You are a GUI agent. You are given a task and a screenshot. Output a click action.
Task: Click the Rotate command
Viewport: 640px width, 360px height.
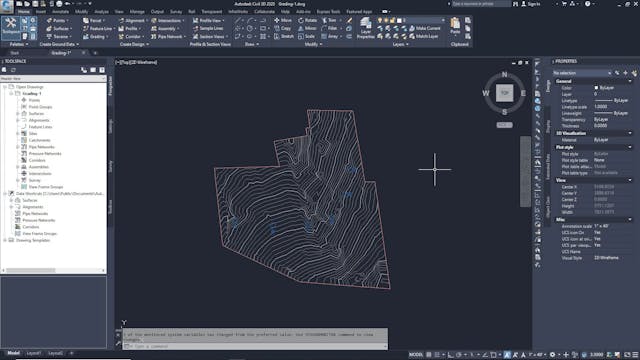coord(307,20)
